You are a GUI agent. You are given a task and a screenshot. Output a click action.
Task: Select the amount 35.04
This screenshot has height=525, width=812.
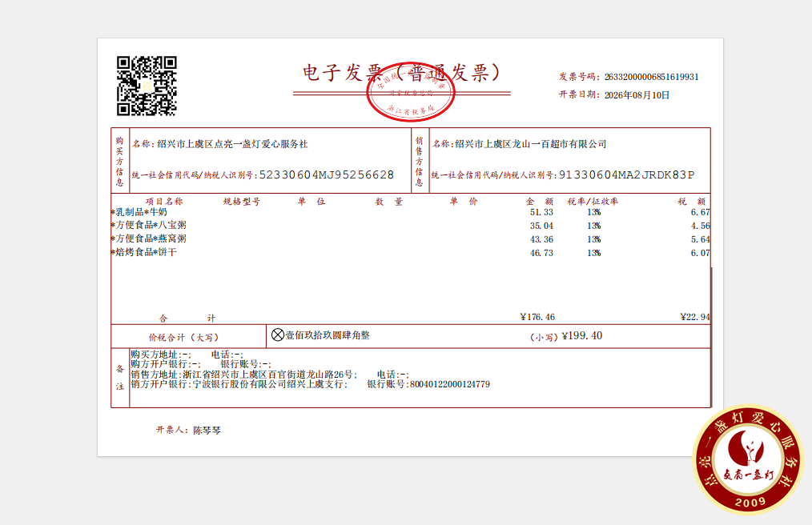541,226
